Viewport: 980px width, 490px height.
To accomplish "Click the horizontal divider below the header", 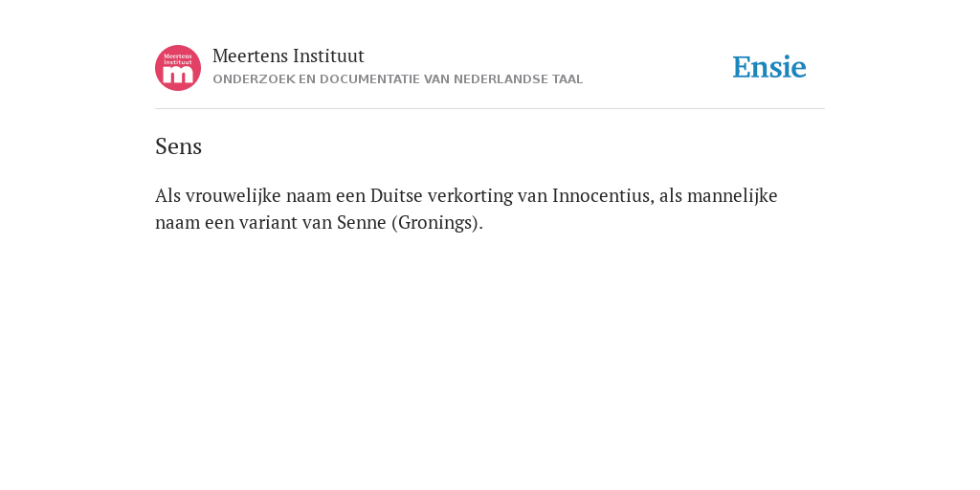I will (490, 109).
